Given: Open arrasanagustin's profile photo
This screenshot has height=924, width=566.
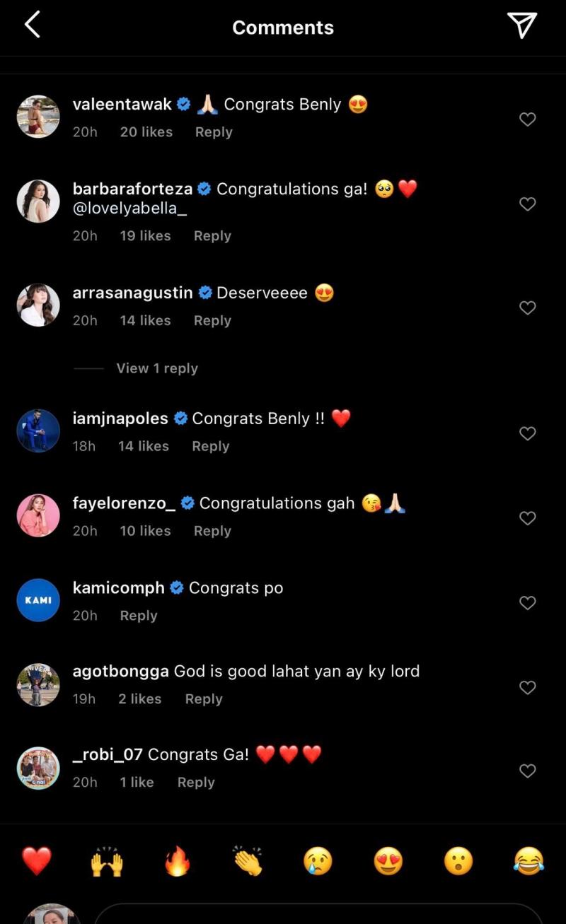Looking at the screenshot, I should (38, 305).
